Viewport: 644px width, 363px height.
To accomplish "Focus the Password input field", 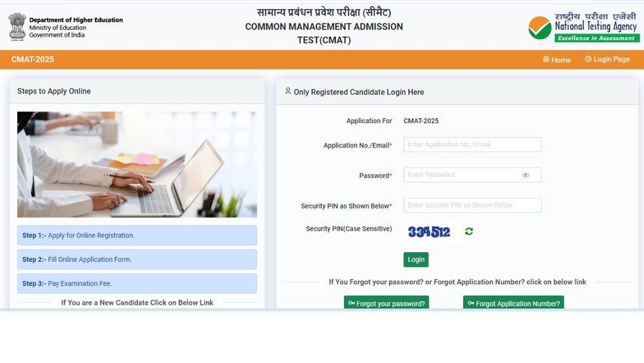I will click(472, 175).
